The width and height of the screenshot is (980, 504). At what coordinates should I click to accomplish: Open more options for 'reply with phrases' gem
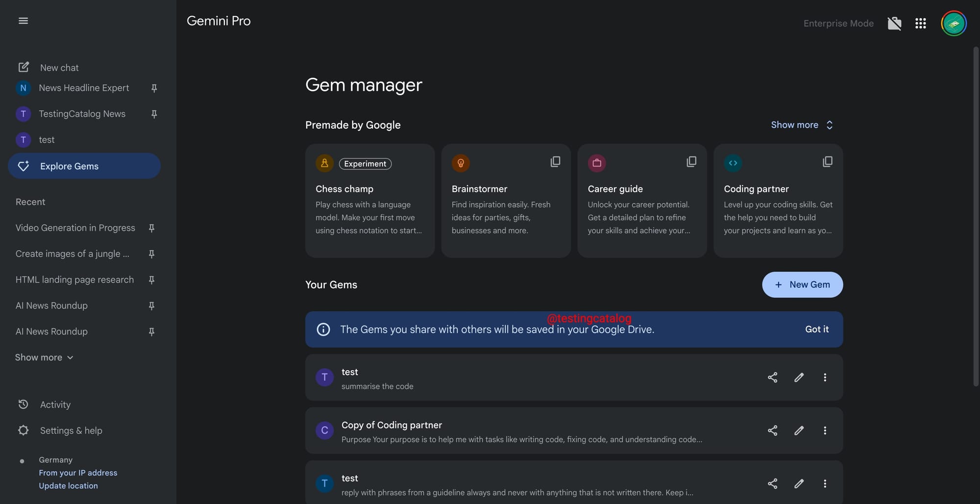tap(825, 483)
